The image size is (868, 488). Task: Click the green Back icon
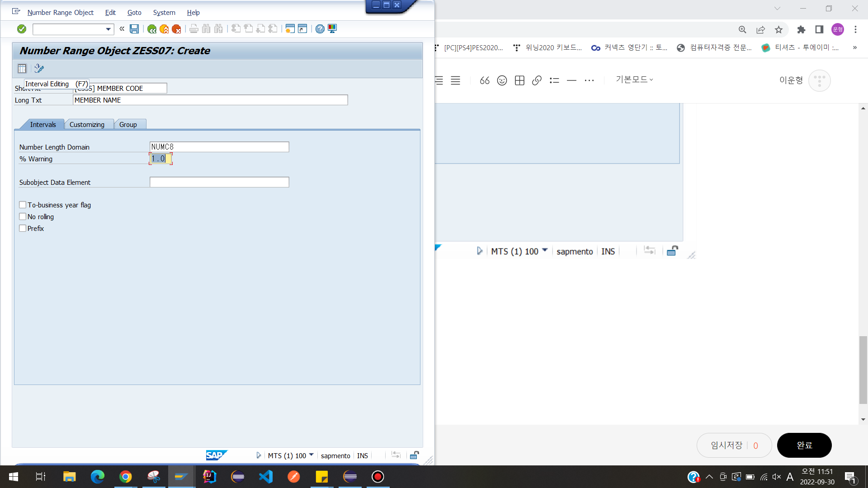coord(152,29)
